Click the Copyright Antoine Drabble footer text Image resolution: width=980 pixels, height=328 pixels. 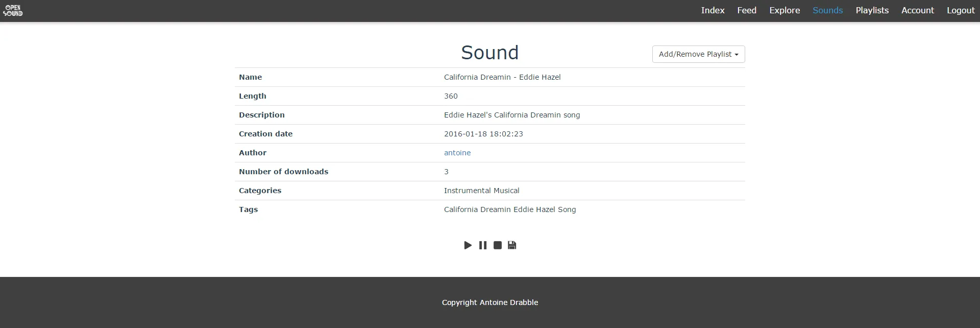[x=490, y=302]
